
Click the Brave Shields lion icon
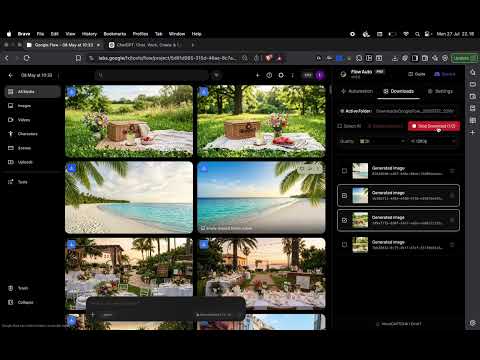(269, 58)
